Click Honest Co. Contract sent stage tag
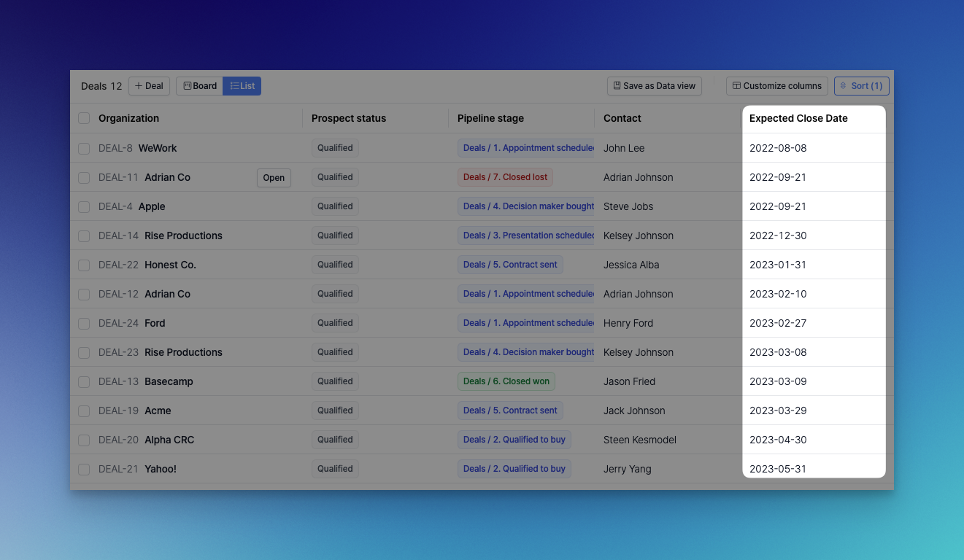Image resolution: width=964 pixels, height=560 pixels. [510, 265]
